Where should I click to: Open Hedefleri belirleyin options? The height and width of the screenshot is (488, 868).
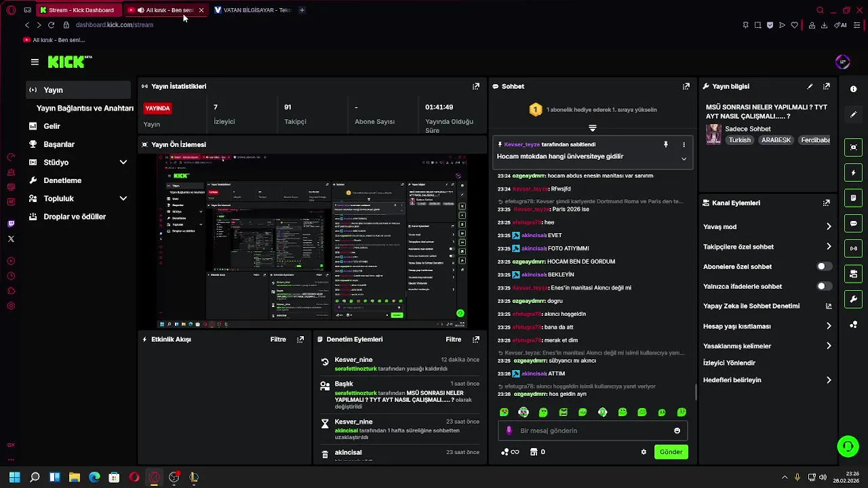coord(829,380)
